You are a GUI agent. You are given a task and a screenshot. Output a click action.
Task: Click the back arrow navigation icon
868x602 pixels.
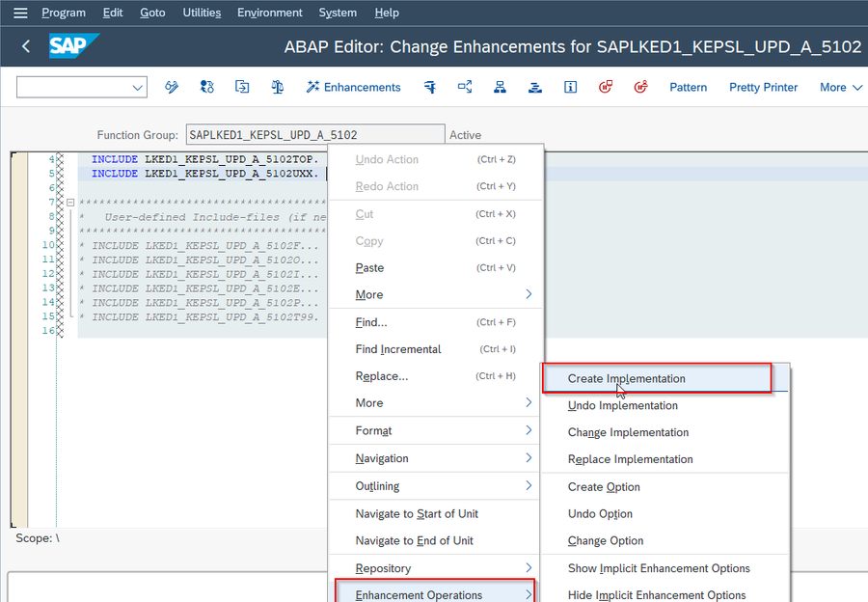coord(24,45)
